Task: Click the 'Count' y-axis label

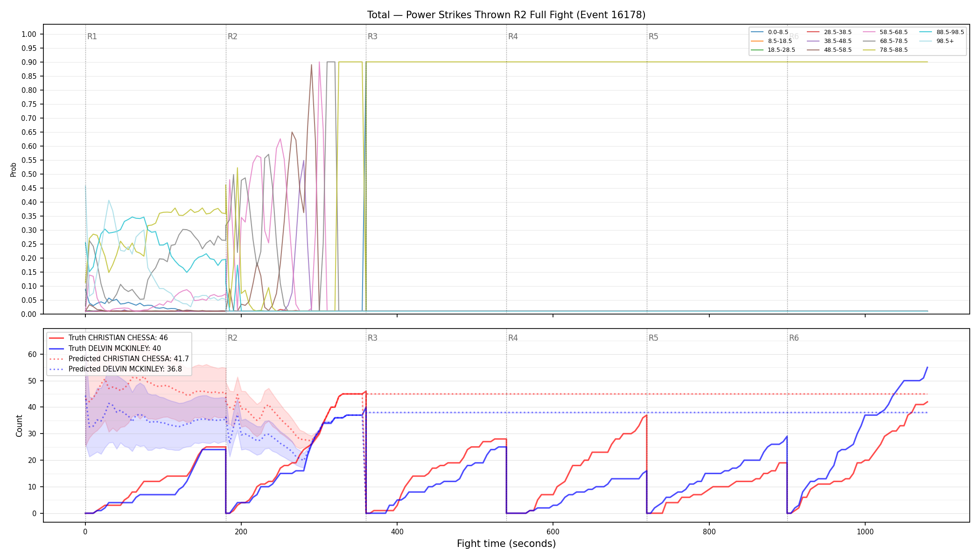Action: click(x=19, y=426)
